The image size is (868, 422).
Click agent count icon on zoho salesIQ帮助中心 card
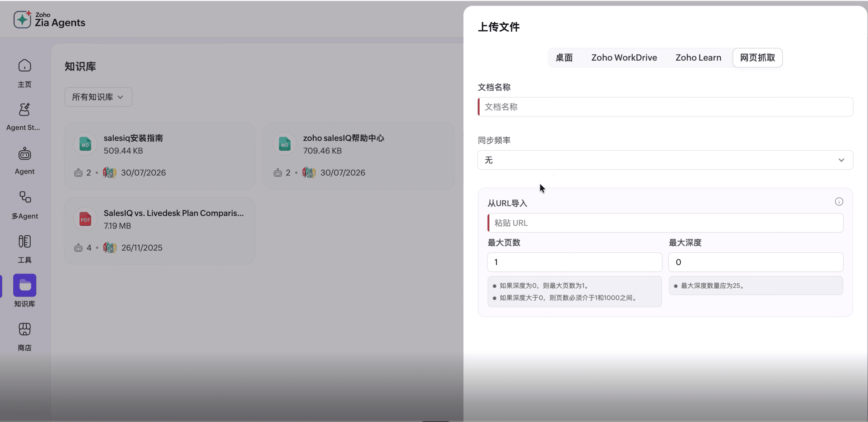278,172
